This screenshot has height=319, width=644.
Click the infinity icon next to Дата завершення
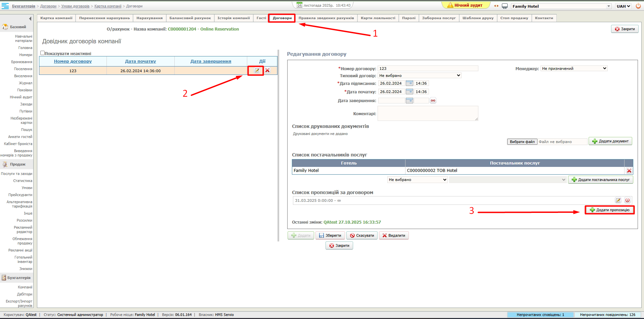pos(433,100)
